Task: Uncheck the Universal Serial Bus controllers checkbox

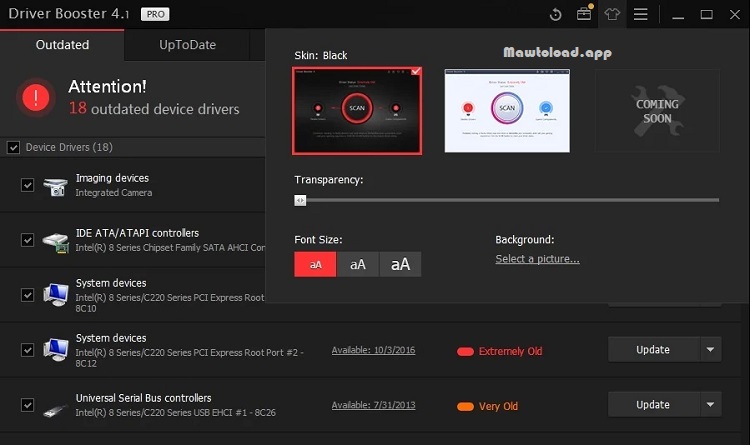Action: pos(27,405)
